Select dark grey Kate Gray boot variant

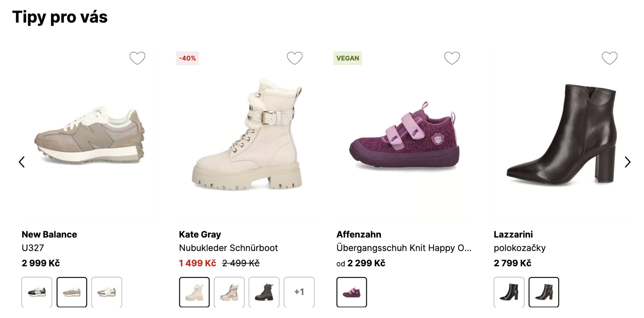coord(264,292)
